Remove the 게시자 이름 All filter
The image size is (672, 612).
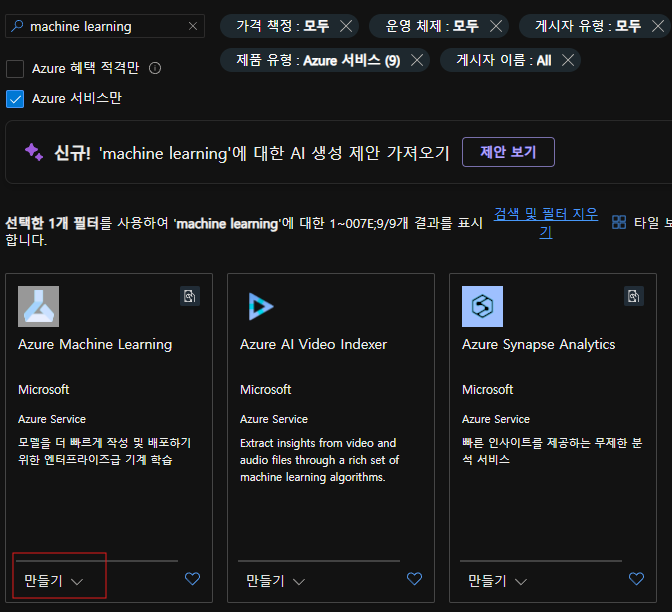pos(568,60)
